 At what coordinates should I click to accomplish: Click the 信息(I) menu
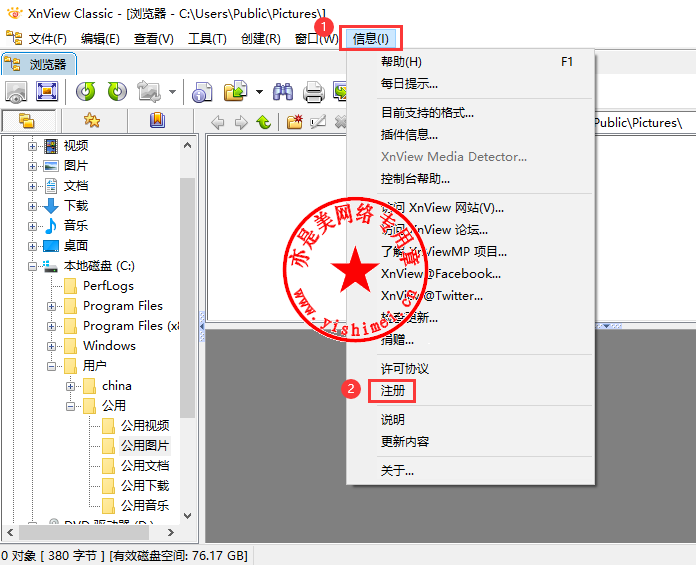[371, 39]
